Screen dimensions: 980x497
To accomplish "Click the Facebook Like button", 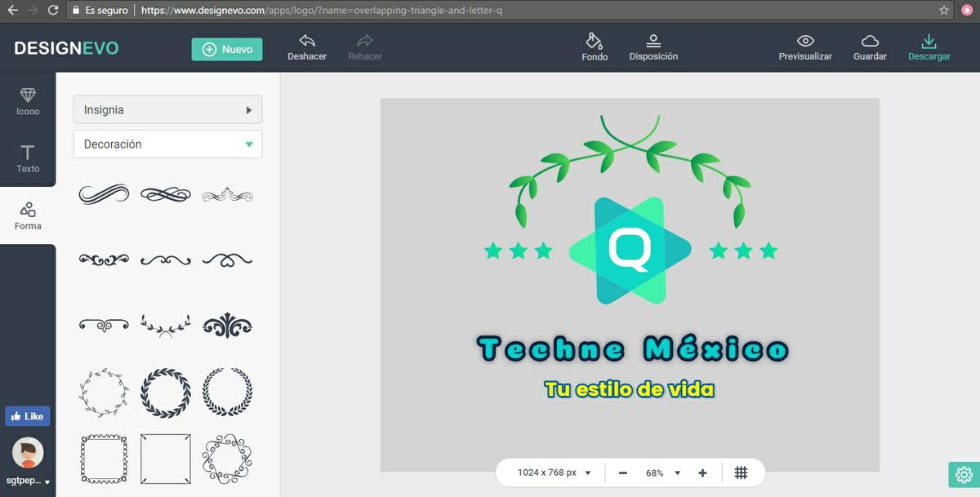I will click(x=28, y=416).
